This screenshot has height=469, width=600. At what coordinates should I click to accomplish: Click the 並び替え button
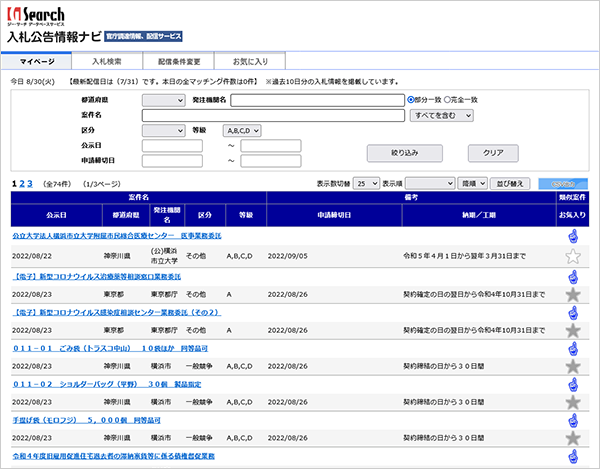click(x=510, y=184)
